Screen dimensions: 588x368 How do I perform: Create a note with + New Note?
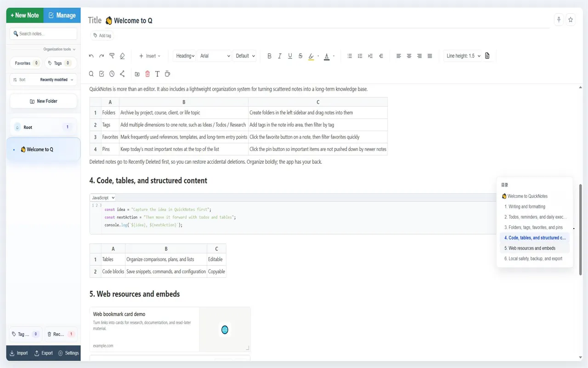tap(25, 15)
